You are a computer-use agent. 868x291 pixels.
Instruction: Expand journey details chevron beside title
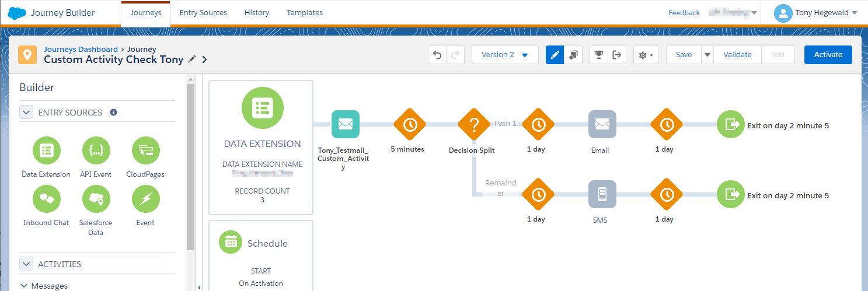tap(204, 59)
